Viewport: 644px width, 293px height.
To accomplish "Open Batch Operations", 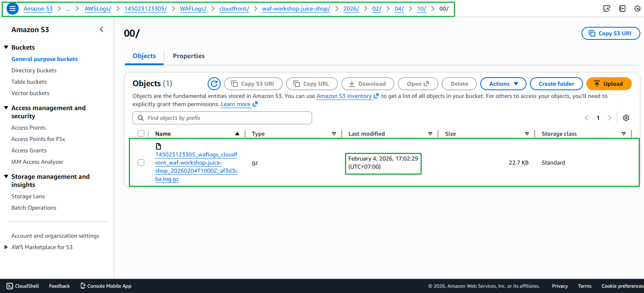I will [34, 208].
